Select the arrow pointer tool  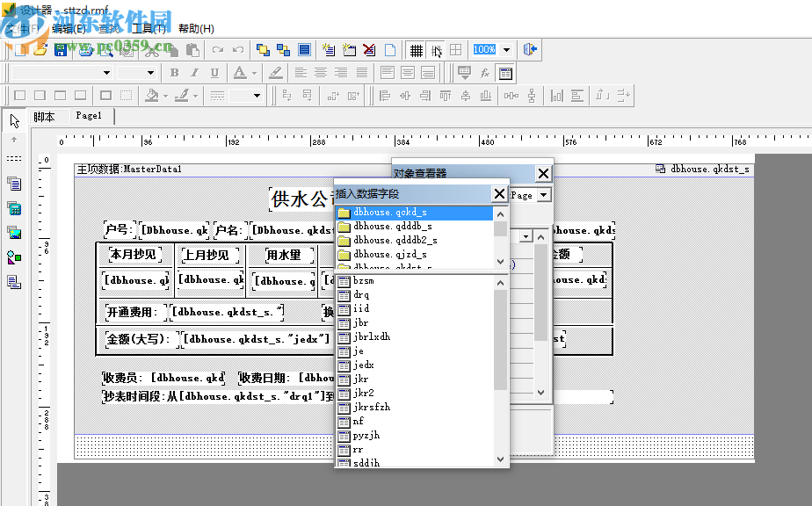tap(14, 120)
